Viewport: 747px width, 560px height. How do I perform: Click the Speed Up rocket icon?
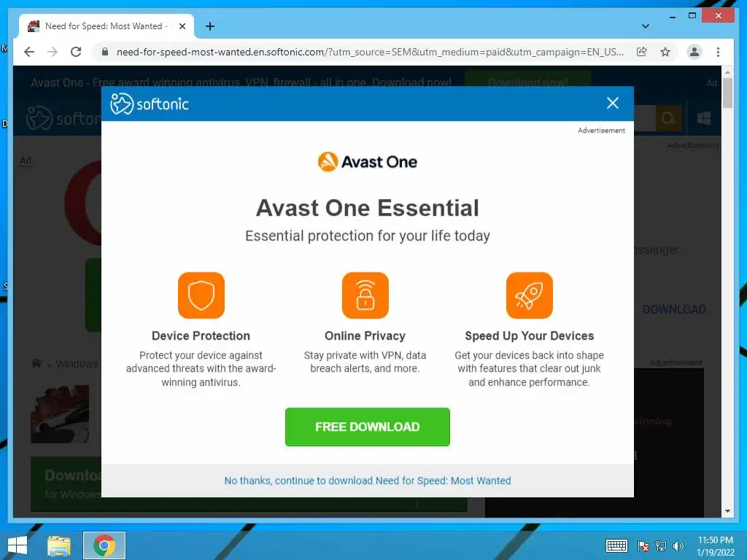(x=530, y=295)
